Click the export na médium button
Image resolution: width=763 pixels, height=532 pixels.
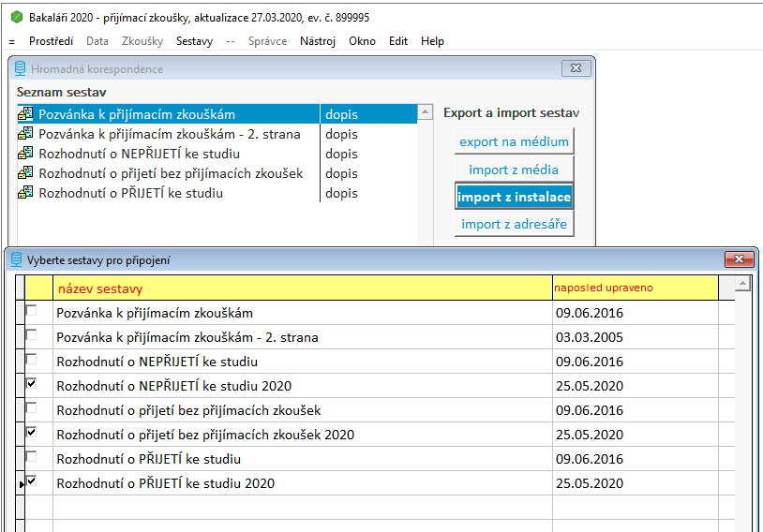pyautogui.click(x=514, y=141)
